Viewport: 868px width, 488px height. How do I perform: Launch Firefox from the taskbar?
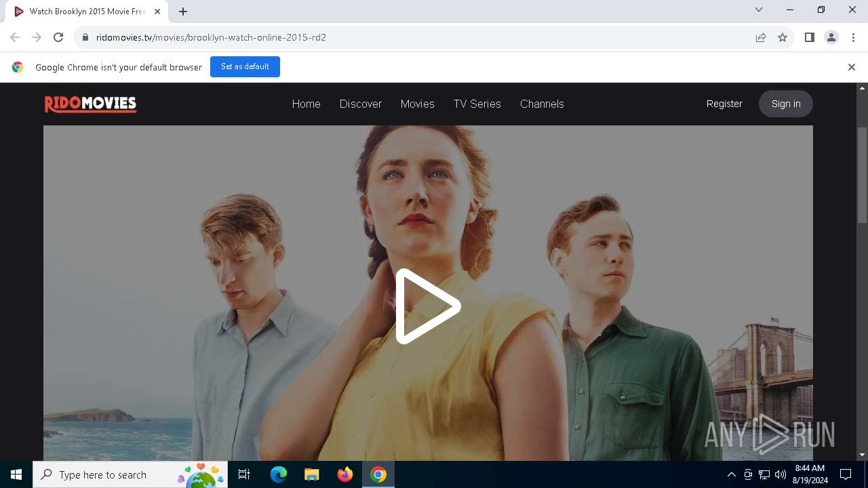tap(344, 474)
